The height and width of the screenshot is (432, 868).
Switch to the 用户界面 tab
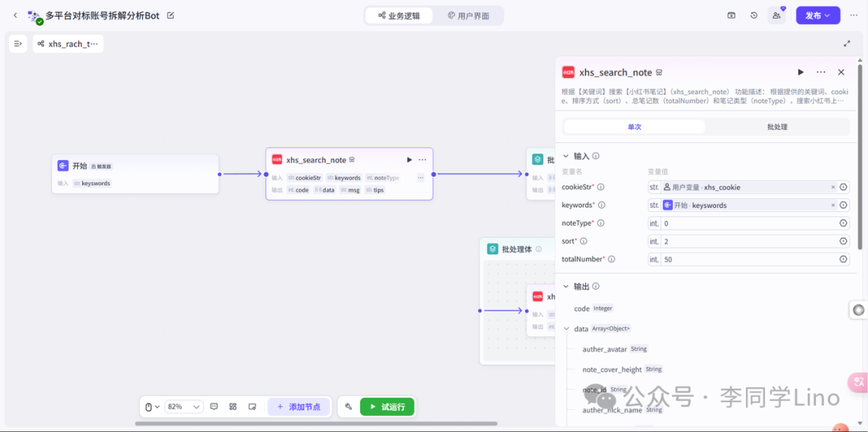point(469,15)
